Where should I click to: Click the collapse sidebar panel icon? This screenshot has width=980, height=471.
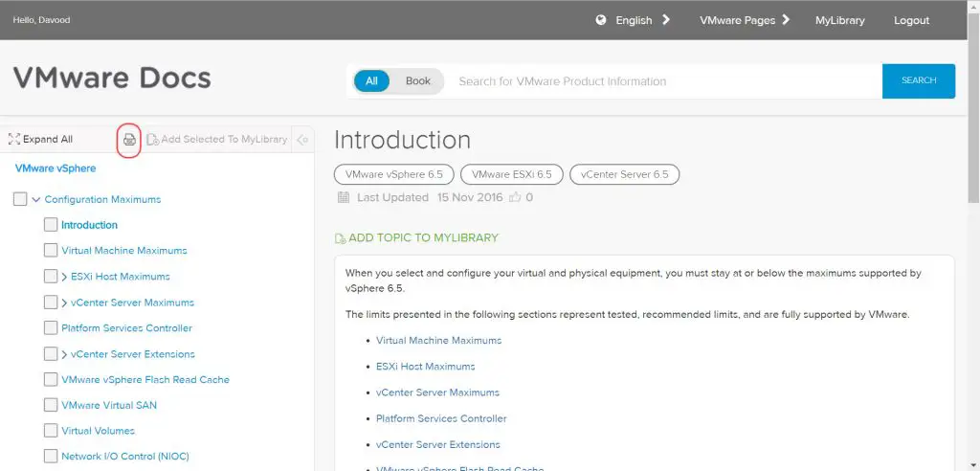click(x=302, y=140)
